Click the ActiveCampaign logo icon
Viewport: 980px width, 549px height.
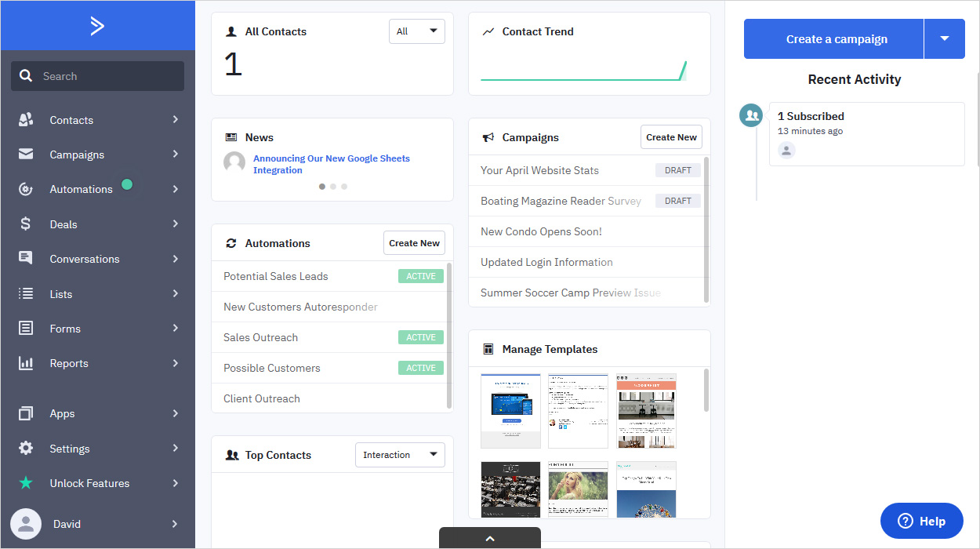click(97, 26)
